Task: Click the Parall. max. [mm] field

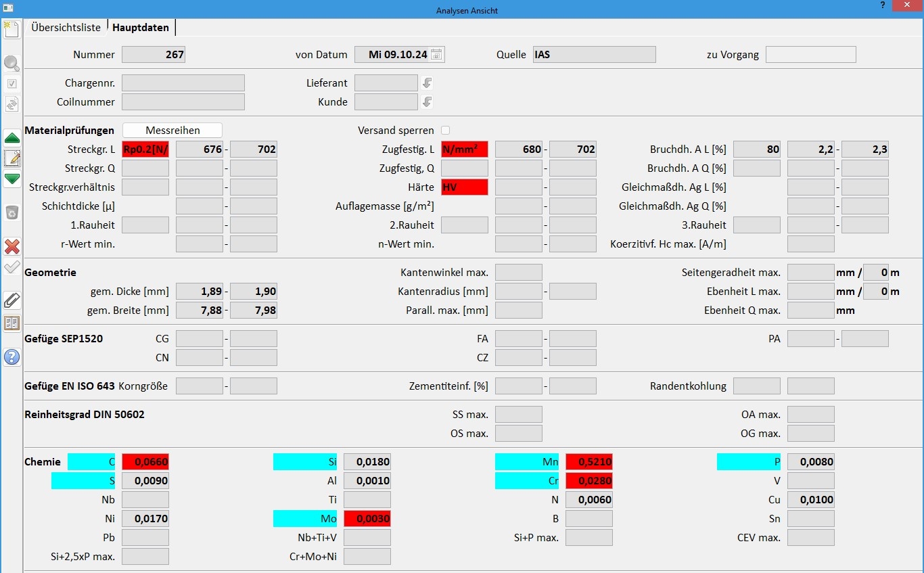Action: pos(519,311)
